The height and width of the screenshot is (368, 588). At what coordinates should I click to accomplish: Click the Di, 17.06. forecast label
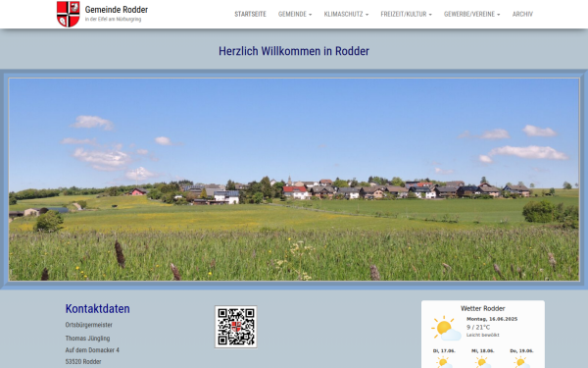(x=444, y=350)
